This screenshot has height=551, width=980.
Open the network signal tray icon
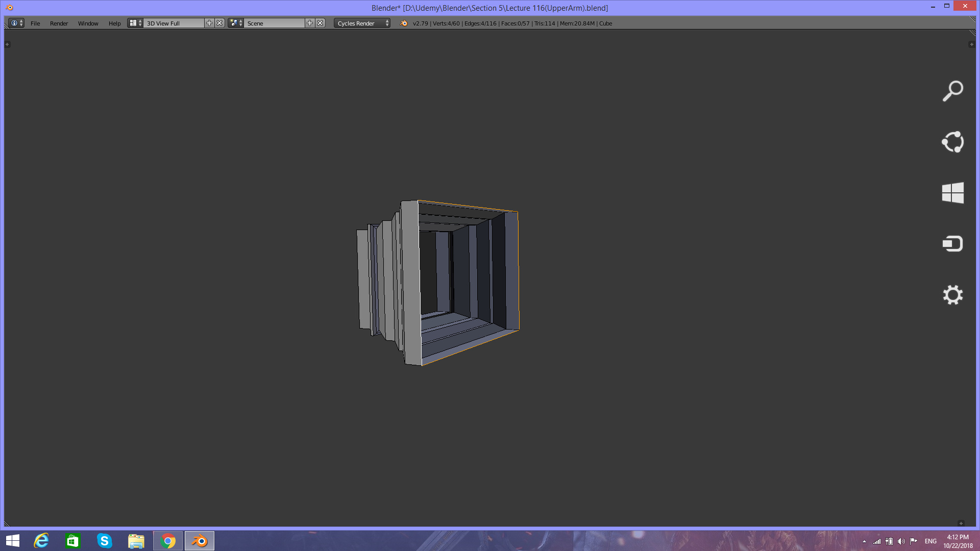tap(877, 541)
